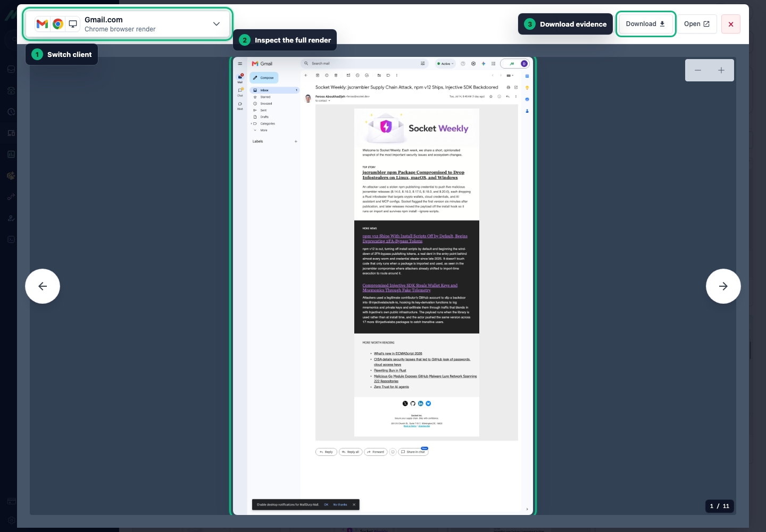This screenshot has height=532, width=766.
Task: Click the GitHub icon in the email footer
Action: [x=413, y=403]
